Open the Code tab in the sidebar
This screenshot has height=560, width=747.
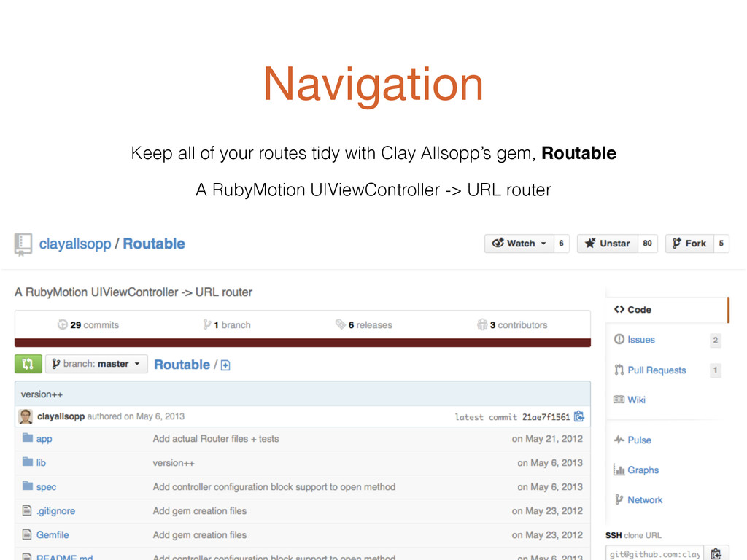tap(667, 309)
